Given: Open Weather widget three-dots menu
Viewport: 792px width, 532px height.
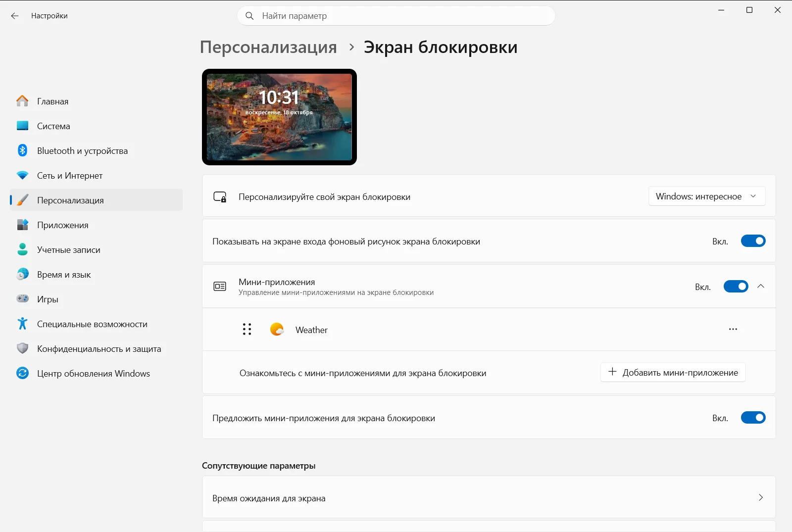Looking at the screenshot, I should (733, 330).
